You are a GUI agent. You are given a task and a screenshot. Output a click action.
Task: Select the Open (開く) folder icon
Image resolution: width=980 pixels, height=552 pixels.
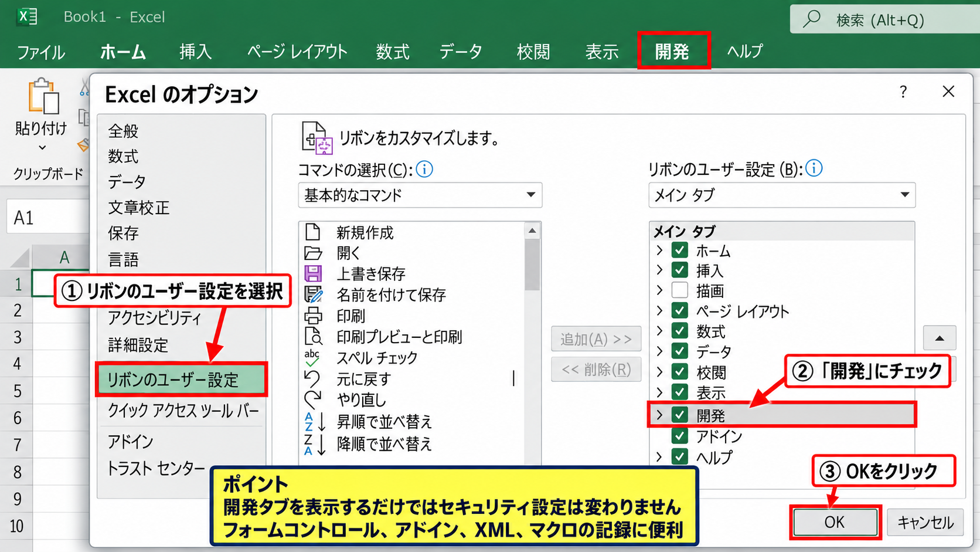pyautogui.click(x=313, y=253)
